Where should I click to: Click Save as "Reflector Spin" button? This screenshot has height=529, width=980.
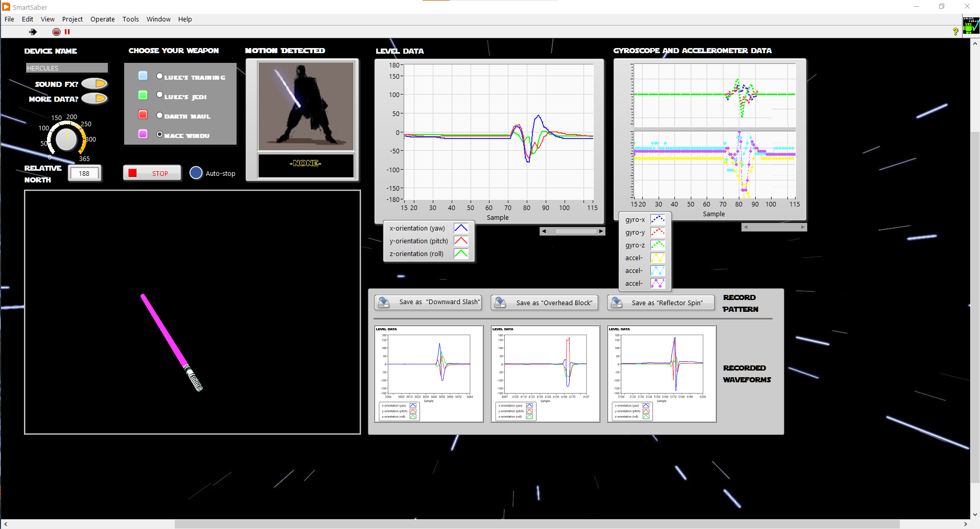click(x=661, y=303)
